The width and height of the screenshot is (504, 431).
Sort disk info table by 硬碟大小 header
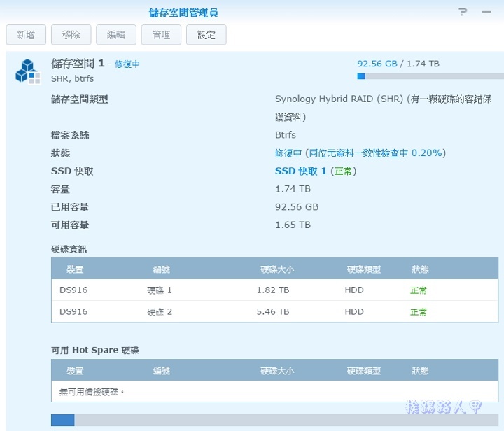[x=277, y=270]
